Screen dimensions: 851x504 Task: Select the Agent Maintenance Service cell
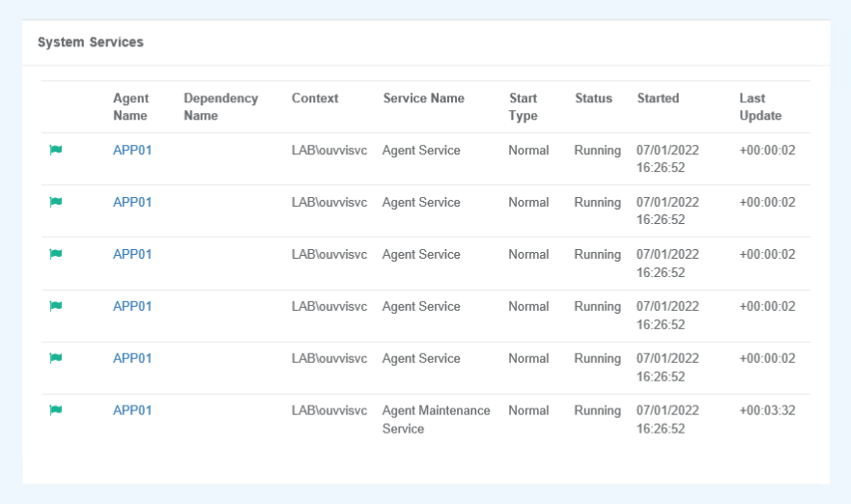pyautogui.click(x=437, y=419)
